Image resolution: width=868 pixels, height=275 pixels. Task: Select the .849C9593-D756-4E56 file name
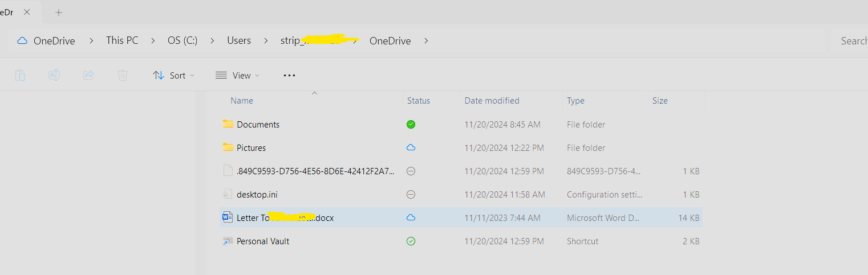(x=315, y=171)
